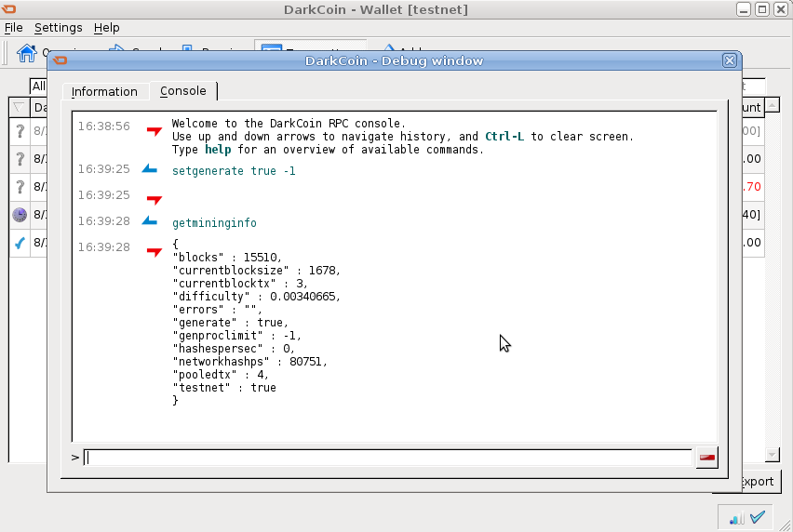Click the clear console red icon button
Viewport: 793px width, 532px height.
pyautogui.click(x=706, y=458)
